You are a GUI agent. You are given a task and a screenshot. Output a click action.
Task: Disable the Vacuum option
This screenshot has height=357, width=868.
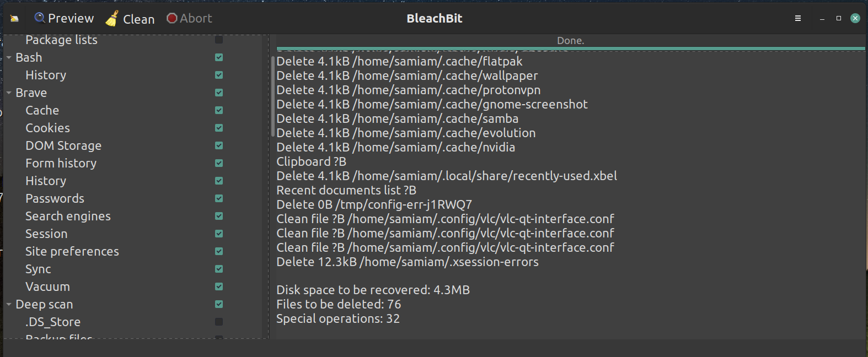[x=218, y=286]
